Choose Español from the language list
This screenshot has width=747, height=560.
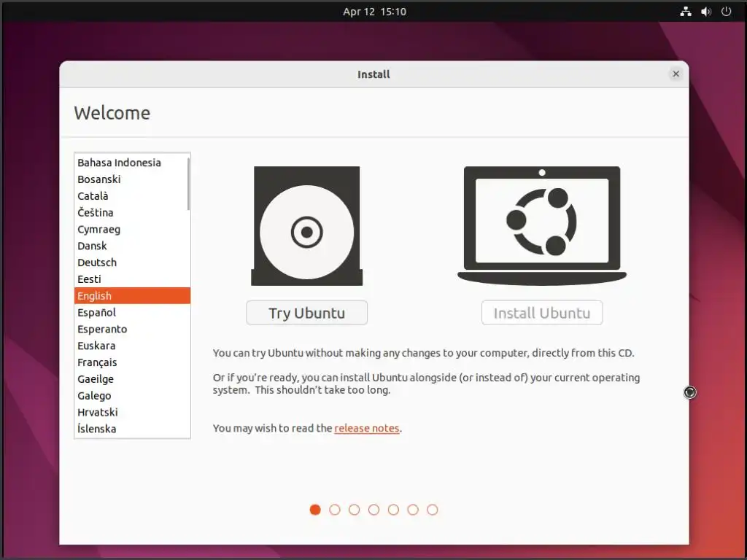132,312
